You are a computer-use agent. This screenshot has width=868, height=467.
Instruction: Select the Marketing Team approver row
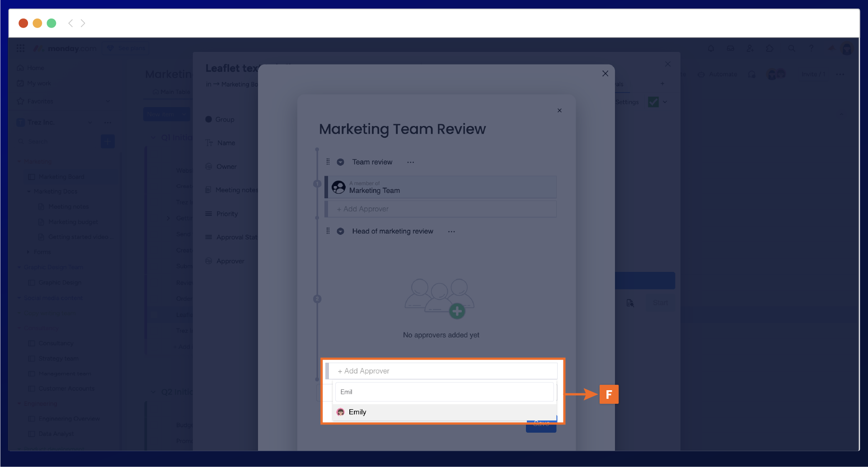(441, 187)
